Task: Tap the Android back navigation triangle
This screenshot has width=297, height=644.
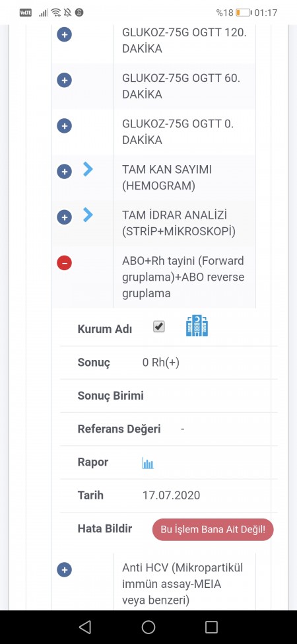Action: [85, 627]
